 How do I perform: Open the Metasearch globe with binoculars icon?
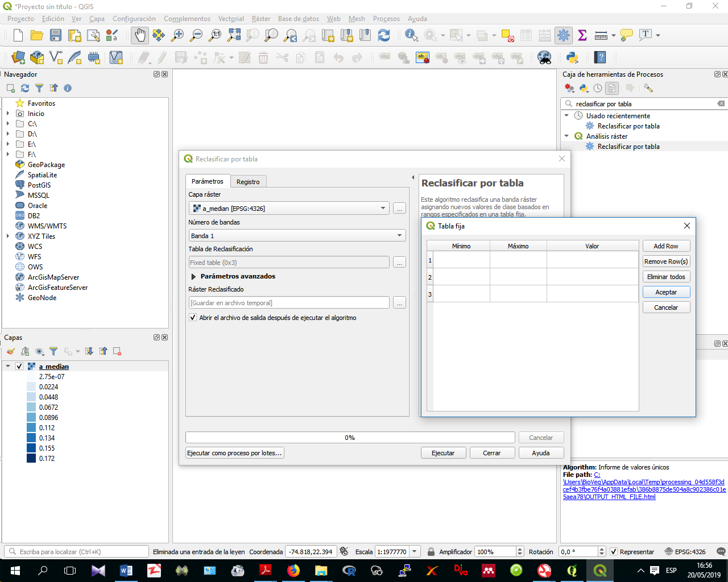pyautogui.click(x=544, y=57)
